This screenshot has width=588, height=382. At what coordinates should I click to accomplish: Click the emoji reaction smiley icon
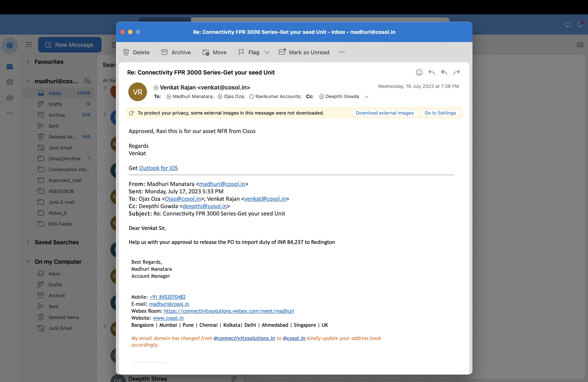[419, 72]
